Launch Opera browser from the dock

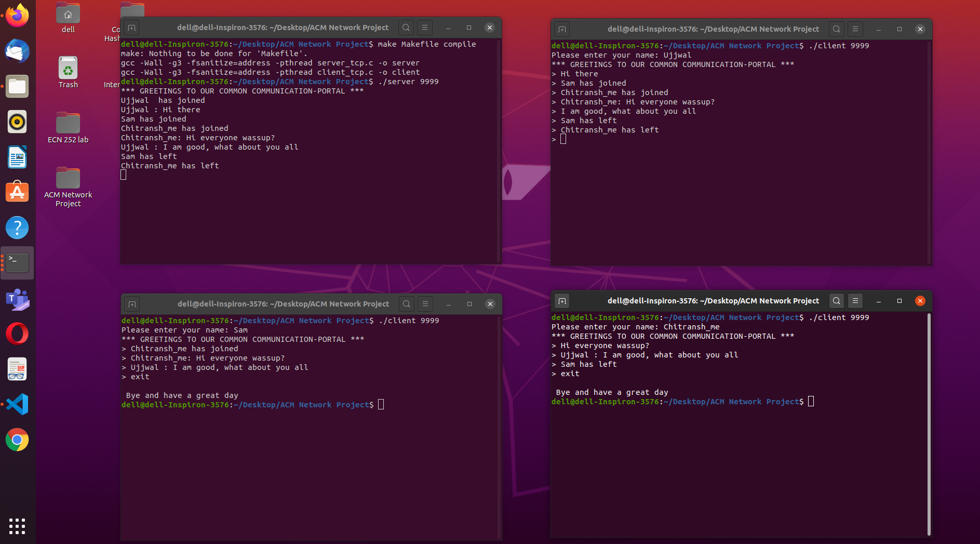(x=17, y=333)
